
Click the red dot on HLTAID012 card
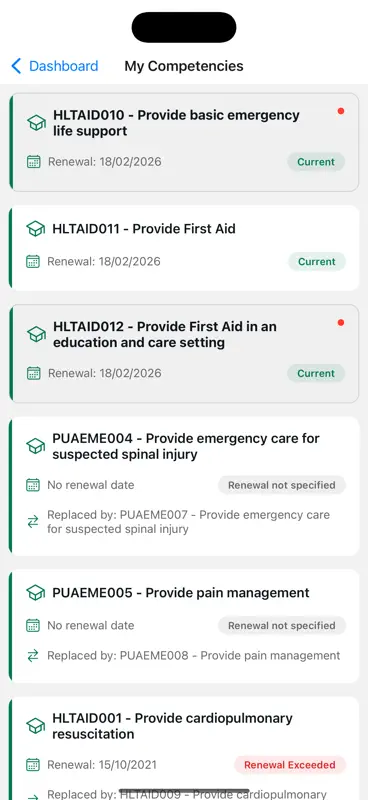341,322
